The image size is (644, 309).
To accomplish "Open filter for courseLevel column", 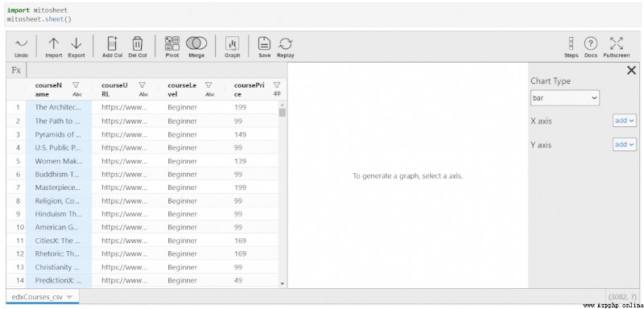I will (208, 85).
